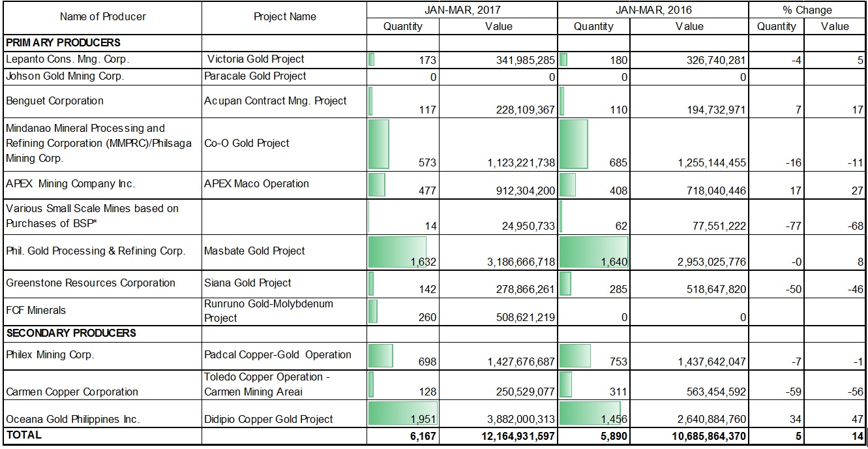Click the value 1,255,144,455
This screenshot has height=449, width=868.
click(712, 163)
